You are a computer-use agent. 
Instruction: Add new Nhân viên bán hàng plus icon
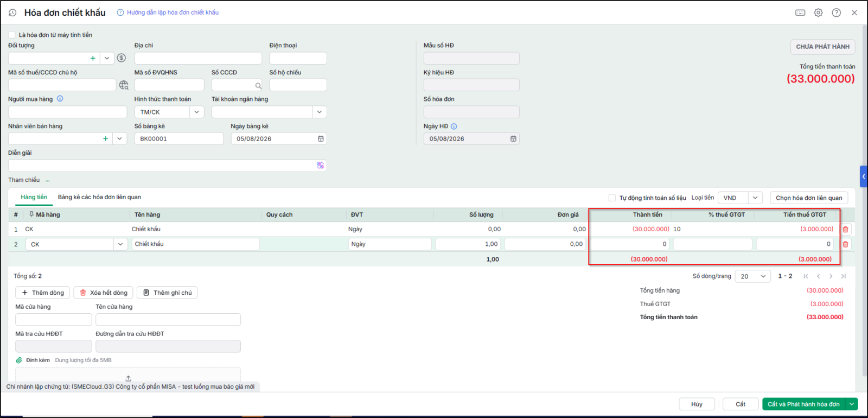click(x=105, y=139)
